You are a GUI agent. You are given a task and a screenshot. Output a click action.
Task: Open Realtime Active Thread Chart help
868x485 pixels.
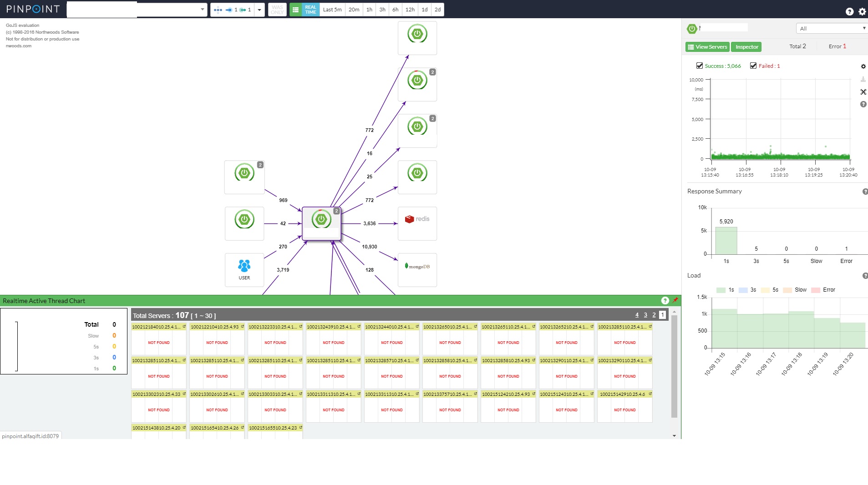pos(665,300)
